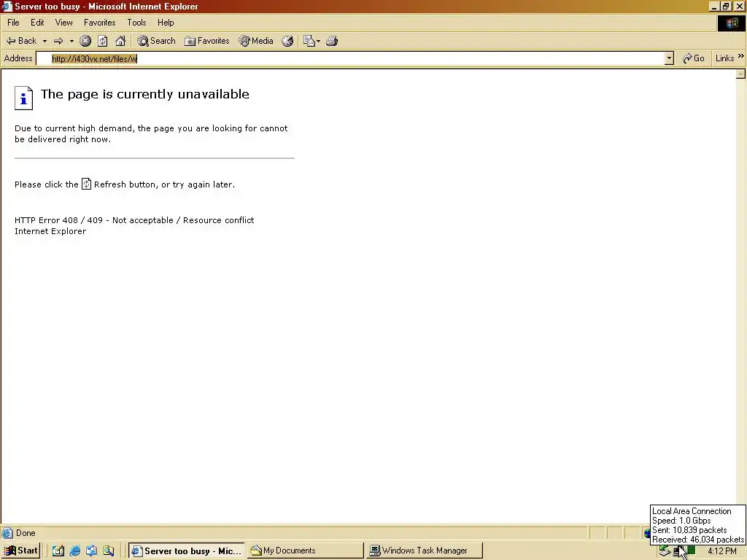Click the 4:12 PM system clock
Screen dimensions: 747x560
point(722,551)
